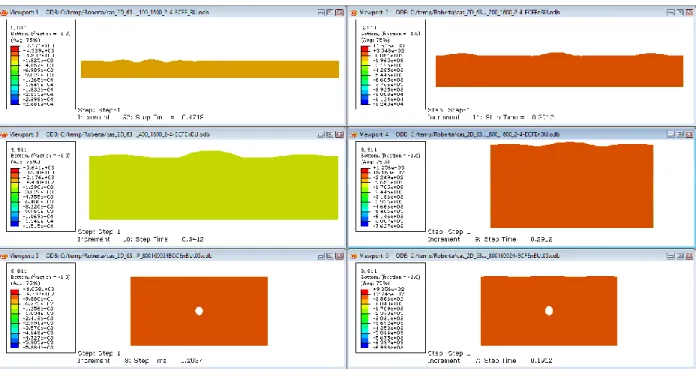Minimize Viewport 6

[x=671, y=256]
